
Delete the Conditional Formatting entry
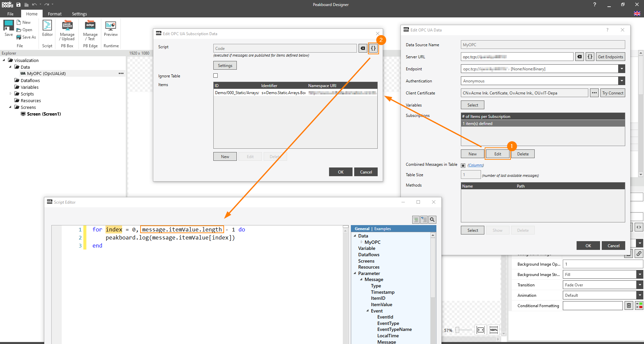click(629, 305)
